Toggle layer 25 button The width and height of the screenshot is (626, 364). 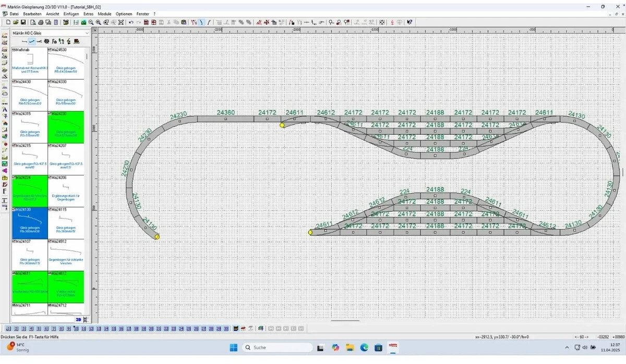click(189, 329)
